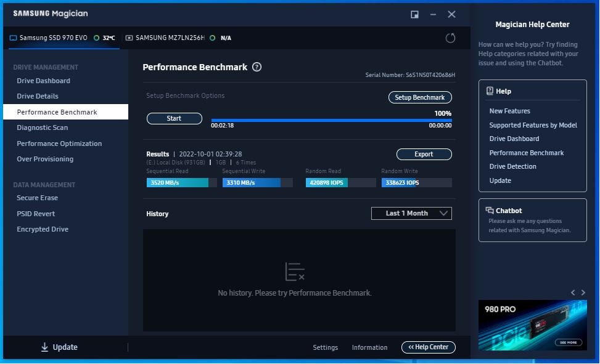
Task: Open Performance Benchmark help topic
Action: [527, 153]
